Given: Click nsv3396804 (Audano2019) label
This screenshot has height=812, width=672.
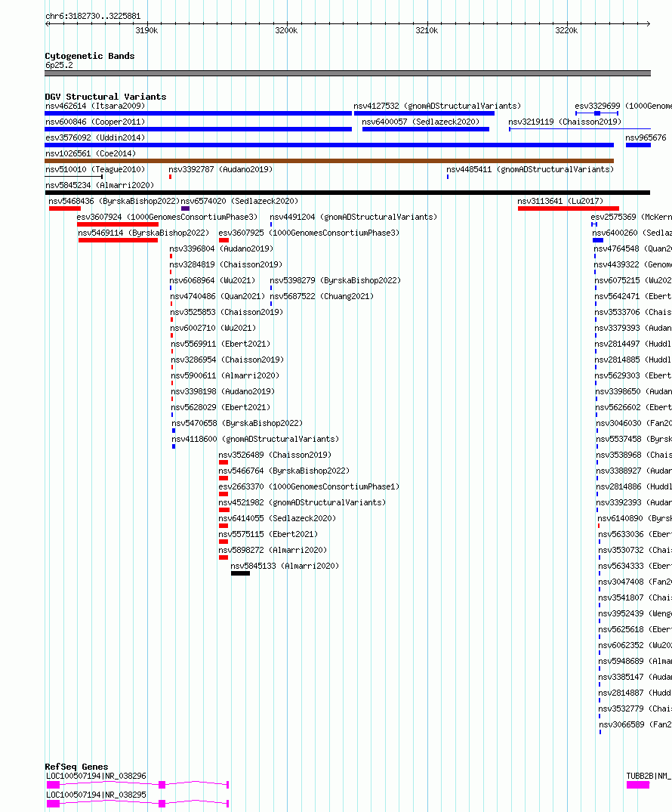Looking at the screenshot, I should 221,249.
